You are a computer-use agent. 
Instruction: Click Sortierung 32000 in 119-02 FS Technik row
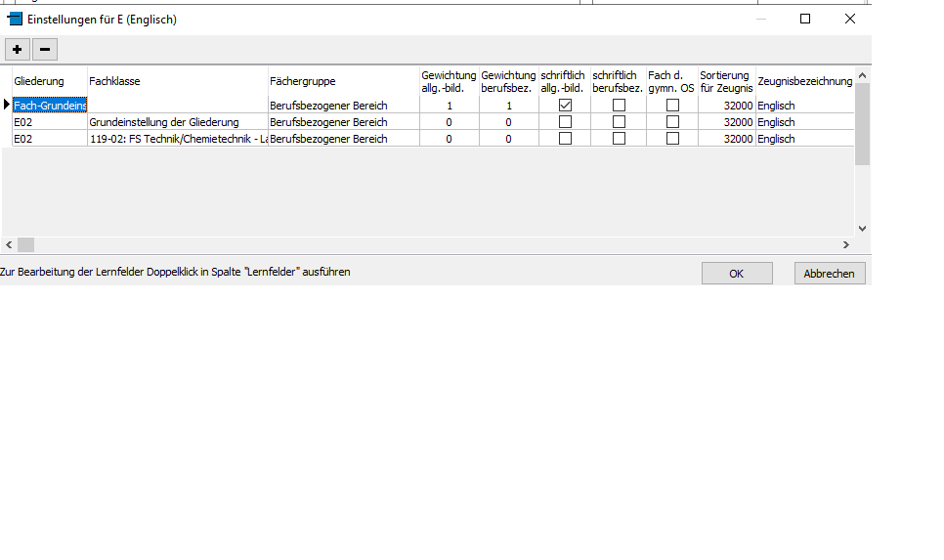click(x=727, y=139)
